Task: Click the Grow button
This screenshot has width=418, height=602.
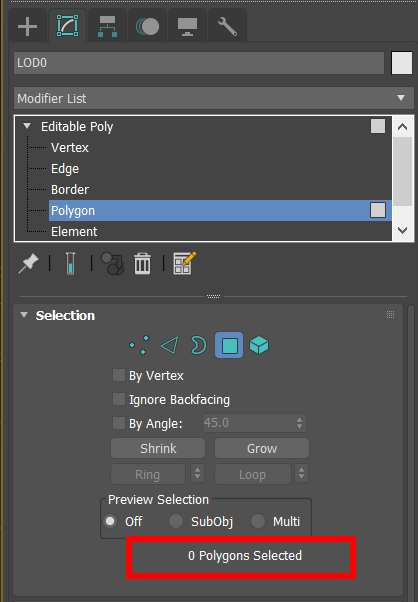Action: coord(262,448)
